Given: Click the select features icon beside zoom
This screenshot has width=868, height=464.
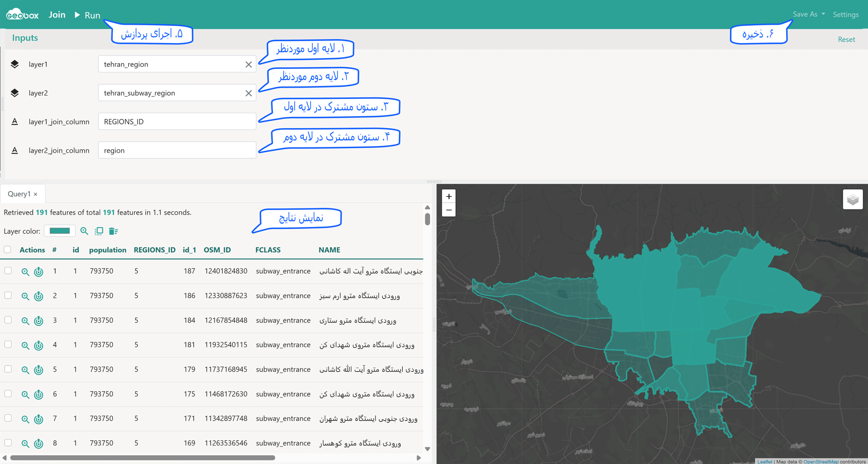Looking at the screenshot, I should tap(99, 231).
